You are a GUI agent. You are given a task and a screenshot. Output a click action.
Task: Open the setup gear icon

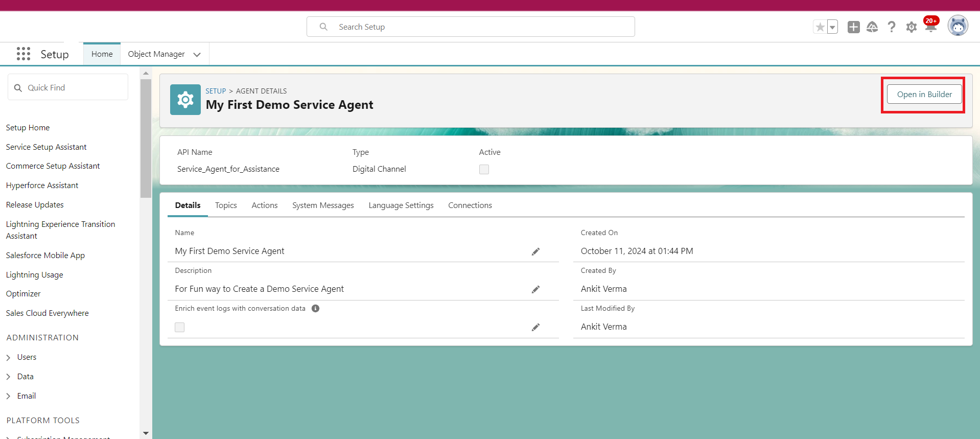click(911, 27)
